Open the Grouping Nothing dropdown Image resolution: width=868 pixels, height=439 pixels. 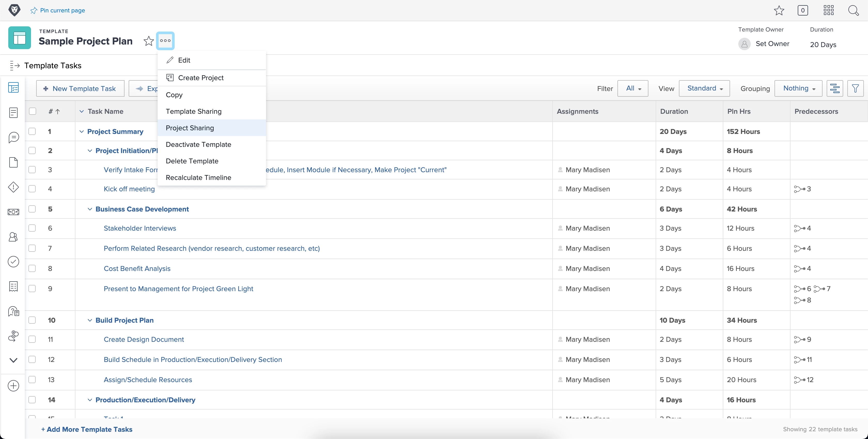click(x=799, y=88)
